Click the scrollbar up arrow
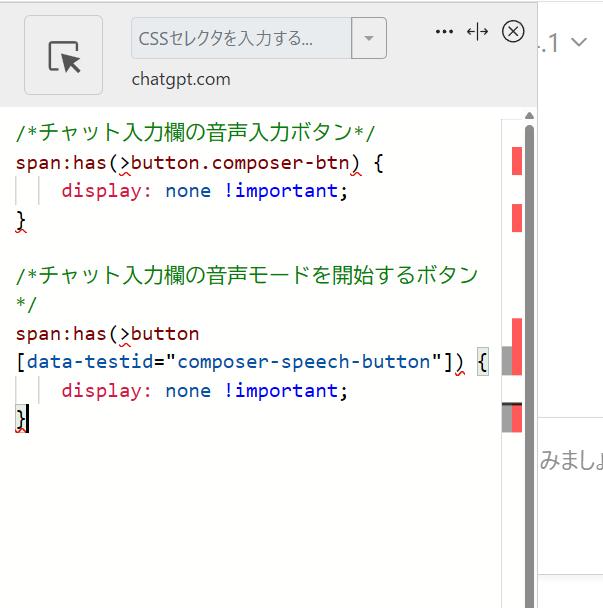Viewport: 603px width, 608px height. coord(529,116)
